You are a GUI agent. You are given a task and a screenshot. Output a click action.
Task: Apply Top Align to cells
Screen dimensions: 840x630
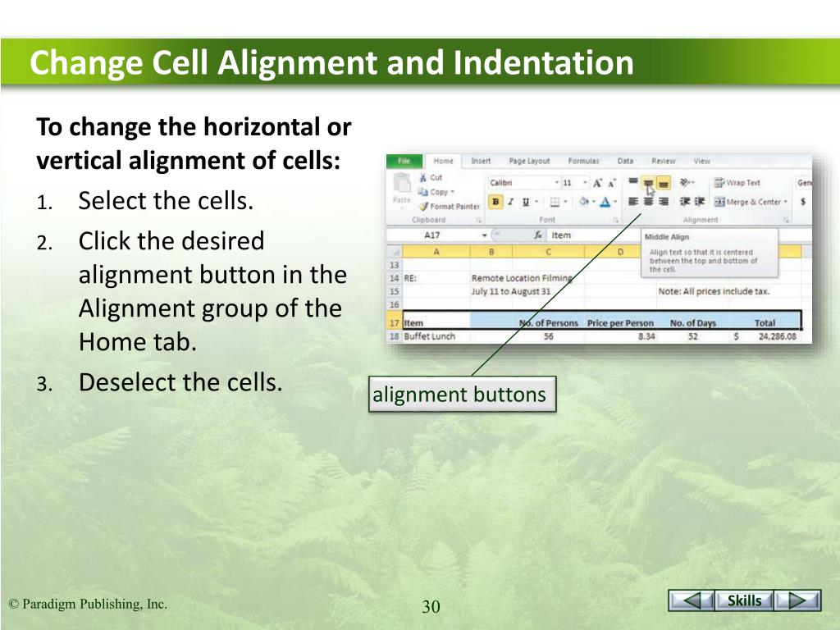[632, 183]
